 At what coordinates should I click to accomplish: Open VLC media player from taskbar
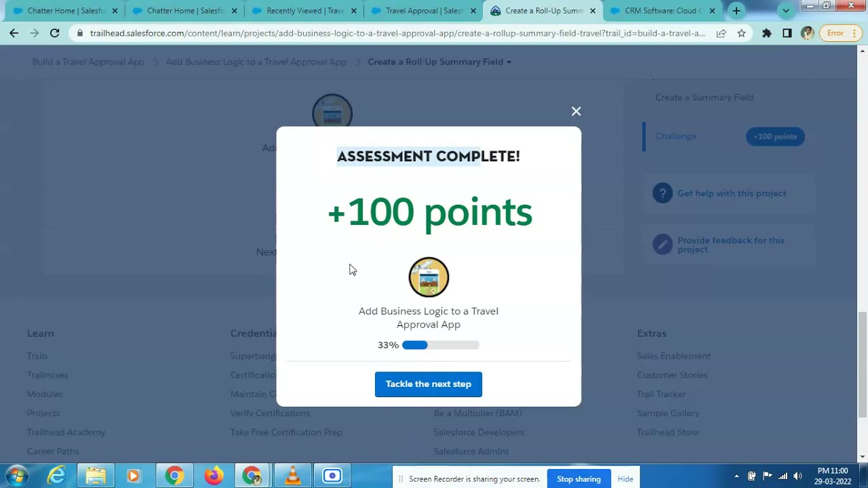292,476
